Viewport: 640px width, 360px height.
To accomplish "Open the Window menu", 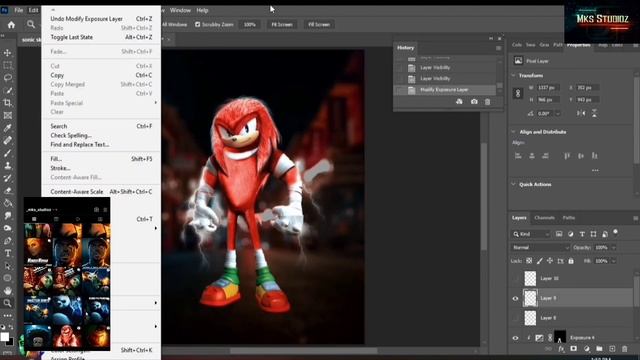I will (180, 10).
